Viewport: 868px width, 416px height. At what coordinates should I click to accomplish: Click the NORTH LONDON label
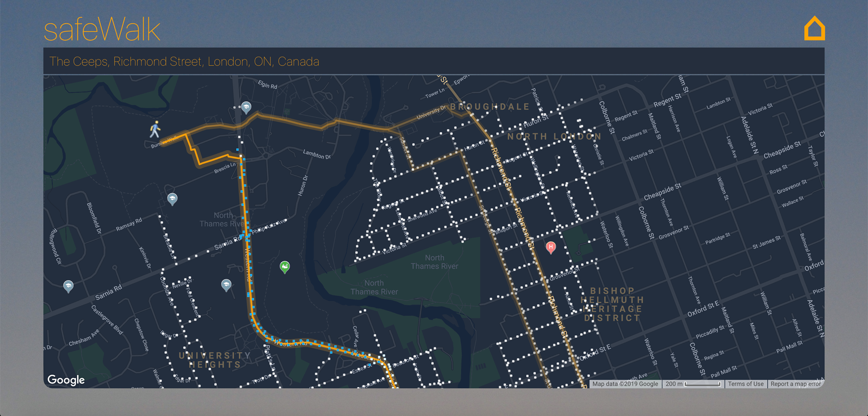pos(554,136)
